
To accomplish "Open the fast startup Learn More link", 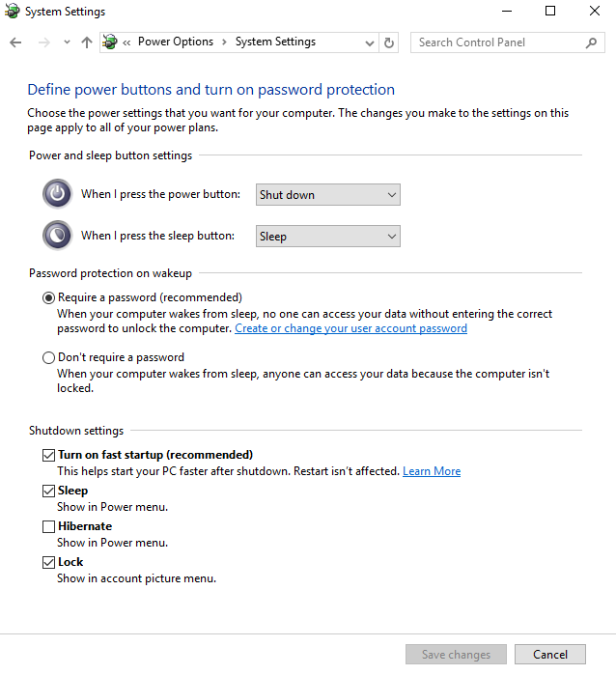I will pos(432,471).
